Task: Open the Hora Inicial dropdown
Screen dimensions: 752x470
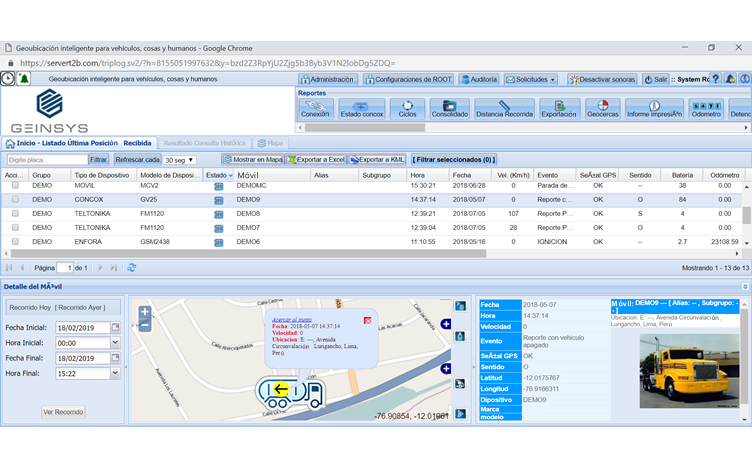Action: (x=115, y=342)
